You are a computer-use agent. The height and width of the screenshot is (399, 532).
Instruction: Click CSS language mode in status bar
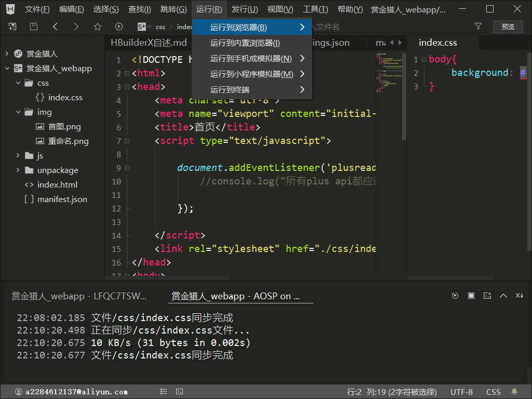[494, 392]
